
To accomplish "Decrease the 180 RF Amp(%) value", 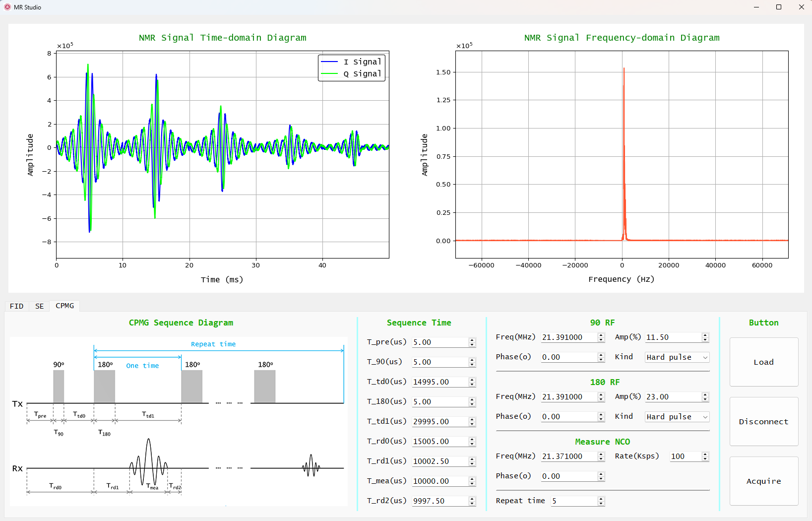I will click(705, 399).
